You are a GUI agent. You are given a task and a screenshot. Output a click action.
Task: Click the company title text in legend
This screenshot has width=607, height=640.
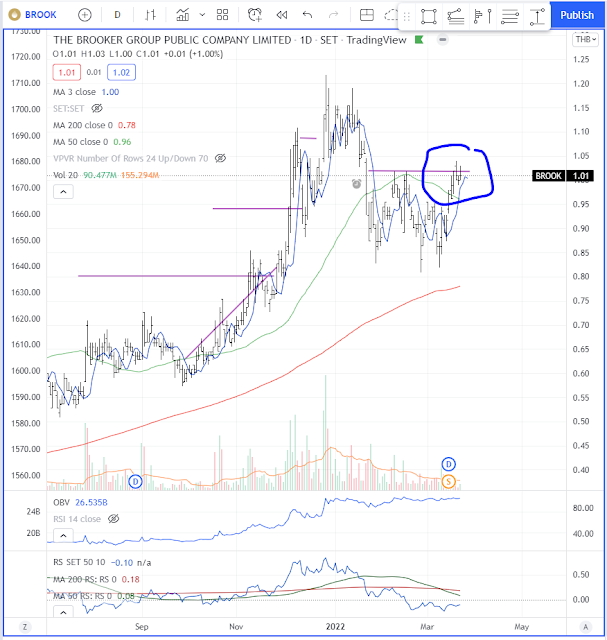pyautogui.click(x=230, y=40)
